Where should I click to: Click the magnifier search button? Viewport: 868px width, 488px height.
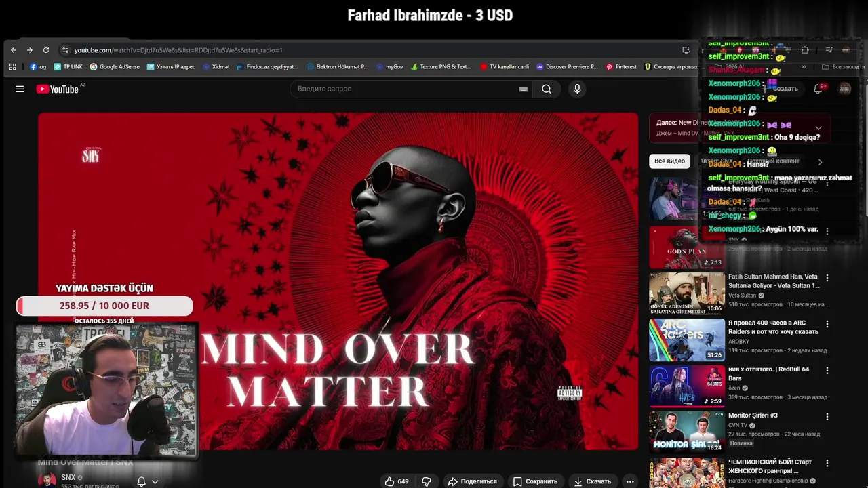click(x=546, y=89)
